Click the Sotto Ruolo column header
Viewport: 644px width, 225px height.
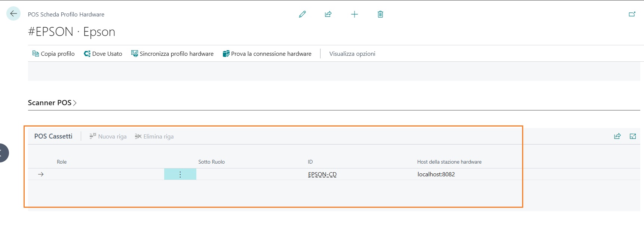click(x=212, y=162)
